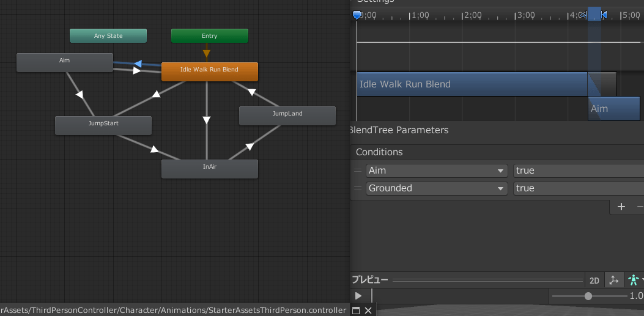
Task: Grab the Grounded condition reorder handle
Action: 358,188
